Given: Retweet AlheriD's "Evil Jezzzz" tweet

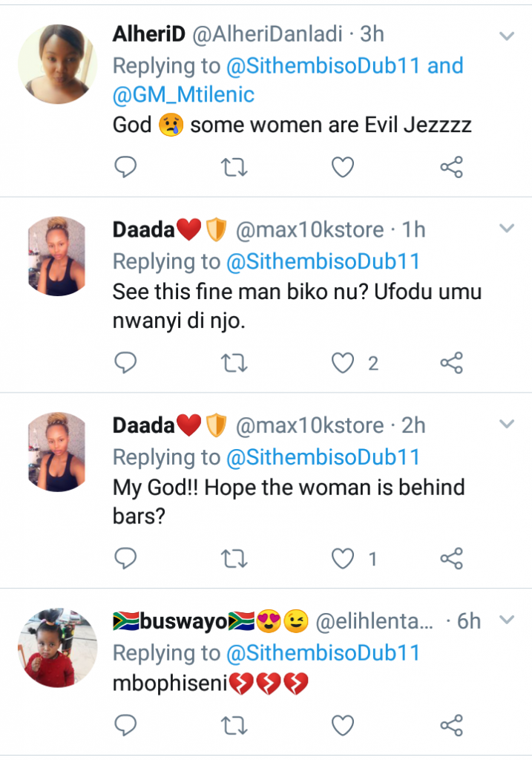Looking at the screenshot, I should point(234,168).
